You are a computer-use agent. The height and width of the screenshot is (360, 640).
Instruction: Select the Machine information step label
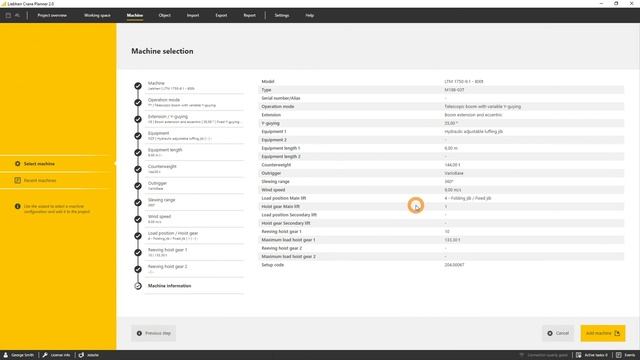tap(169, 286)
